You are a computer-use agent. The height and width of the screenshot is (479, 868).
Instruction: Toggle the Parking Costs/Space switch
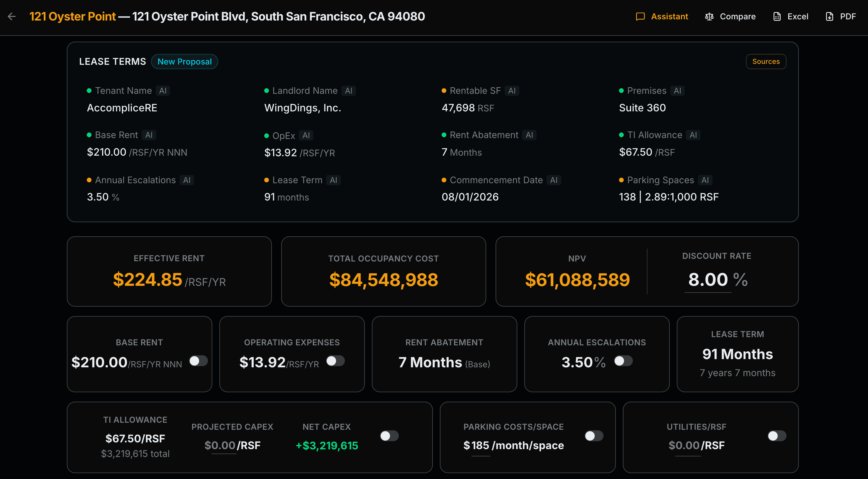(x=594, y=436)
